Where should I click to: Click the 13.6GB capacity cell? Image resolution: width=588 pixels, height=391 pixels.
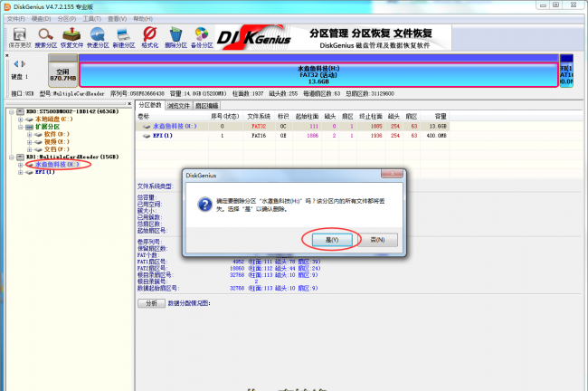click(434, 127)
